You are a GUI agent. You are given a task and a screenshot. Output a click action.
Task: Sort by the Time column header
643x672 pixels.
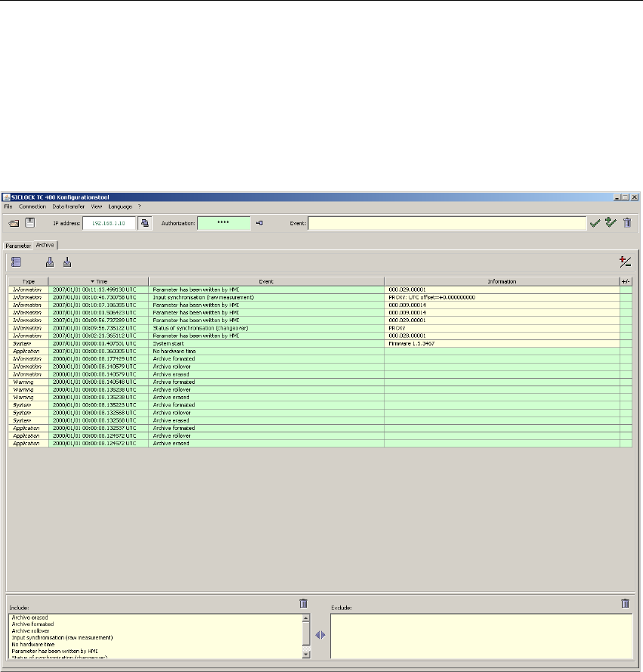[98, 281]
